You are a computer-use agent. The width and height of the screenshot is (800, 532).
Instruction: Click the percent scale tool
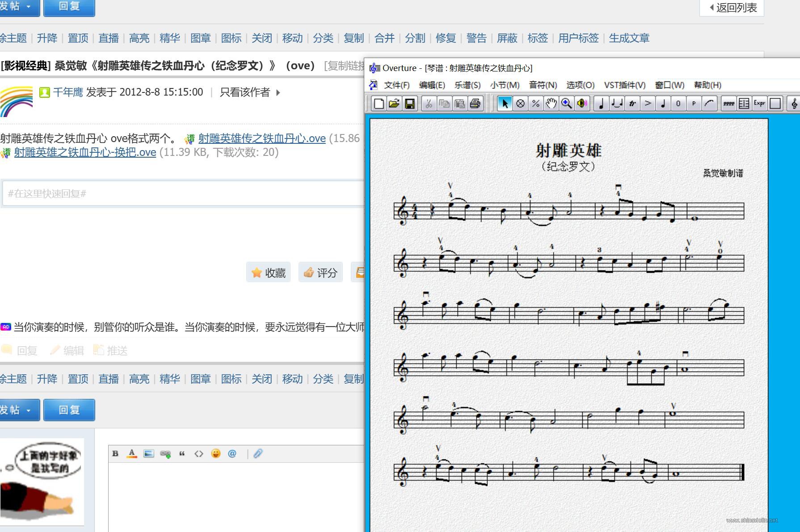(x=535, y=104)
